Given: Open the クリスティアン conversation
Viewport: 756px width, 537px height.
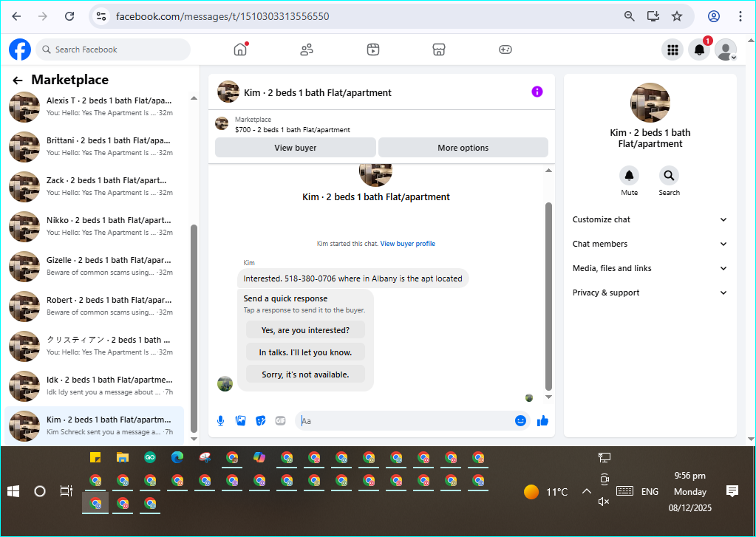Looking at the screenshot, I should coord(95,346).
